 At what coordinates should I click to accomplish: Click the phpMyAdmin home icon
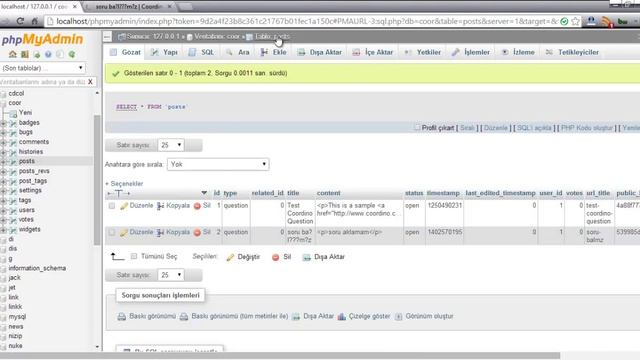[13, 54]
